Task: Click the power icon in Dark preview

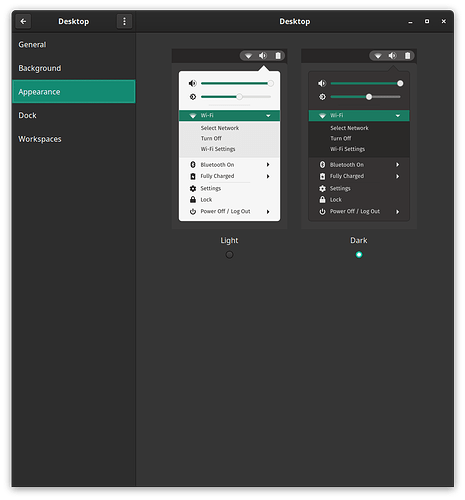Action: coord(322,211)
